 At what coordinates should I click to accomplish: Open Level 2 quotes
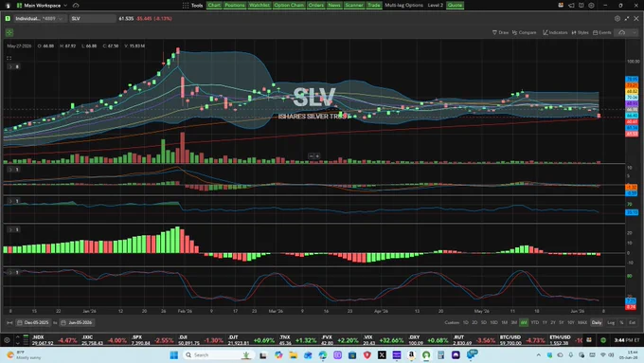coord(436,6)
